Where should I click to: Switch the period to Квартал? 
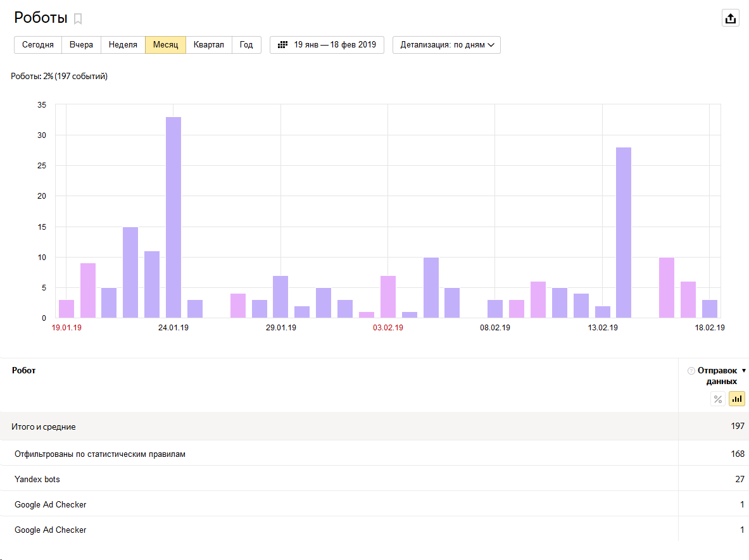click(x=208, y=45)
